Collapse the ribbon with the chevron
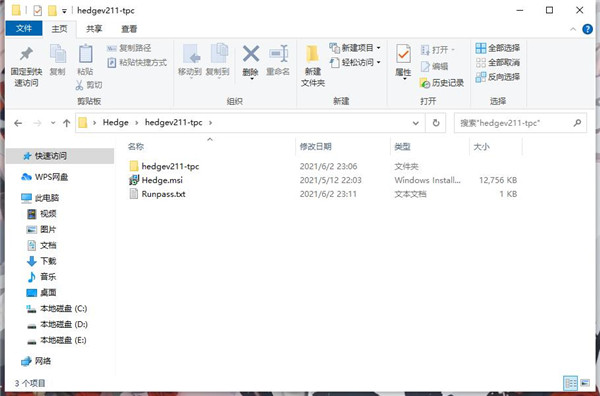The width and height of the screenshot is (600, 396). [573, 29]
